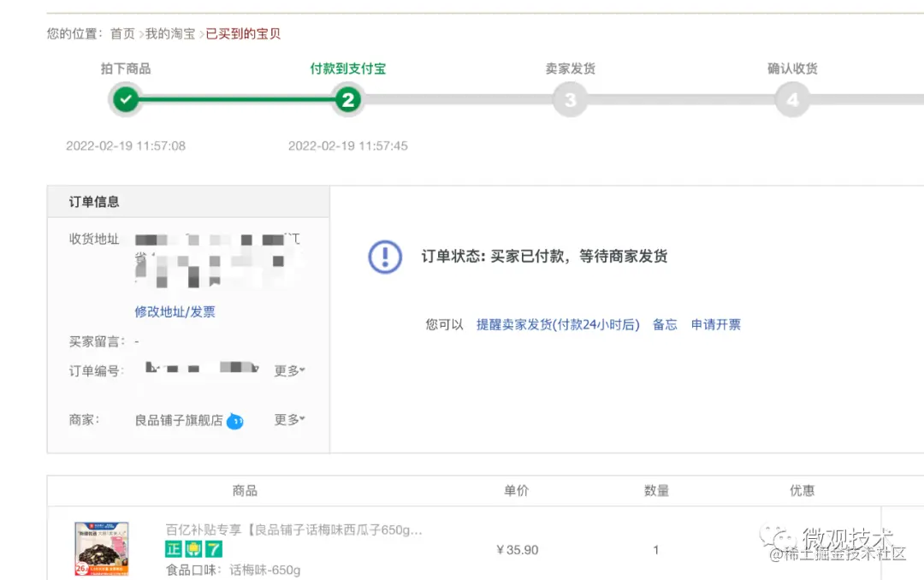
Task: Click the blue Wangwang chat icon beside 良品铺子旗舰店
Action: click(x=236, y=421)
